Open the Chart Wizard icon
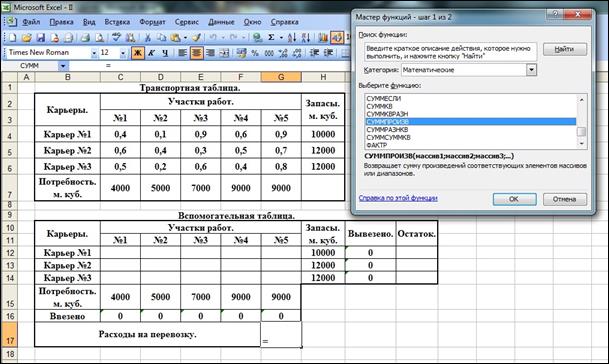Screen dimensions: 609x364 pos(322,38)
